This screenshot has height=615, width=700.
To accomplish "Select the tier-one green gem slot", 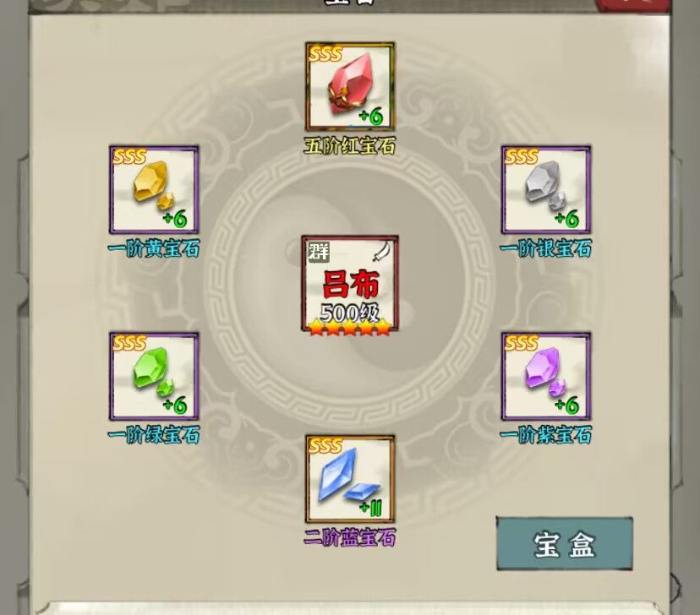I will (x=154, y=376).
